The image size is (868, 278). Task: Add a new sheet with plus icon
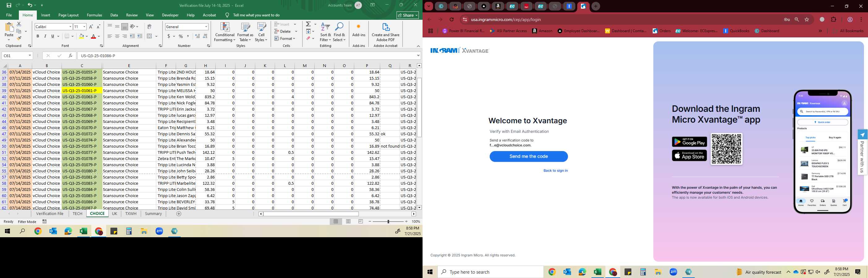point(179,214)
